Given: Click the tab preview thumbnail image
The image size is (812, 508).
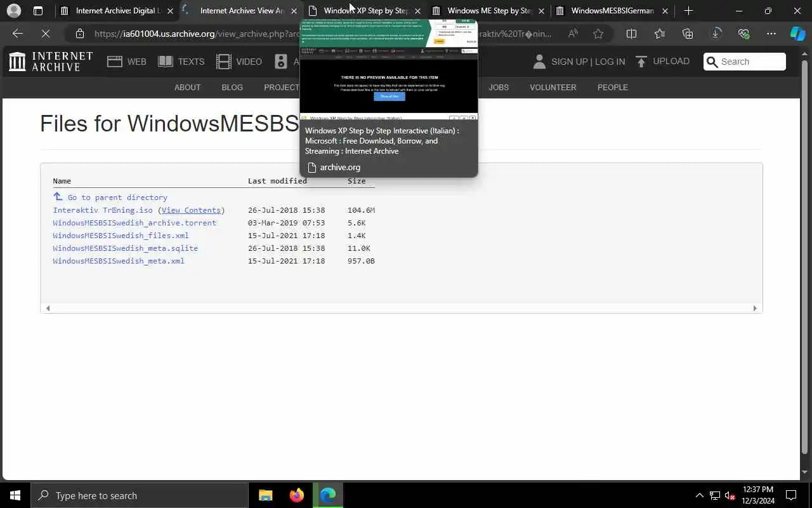Looking at the screenshot, I should 388,69.
